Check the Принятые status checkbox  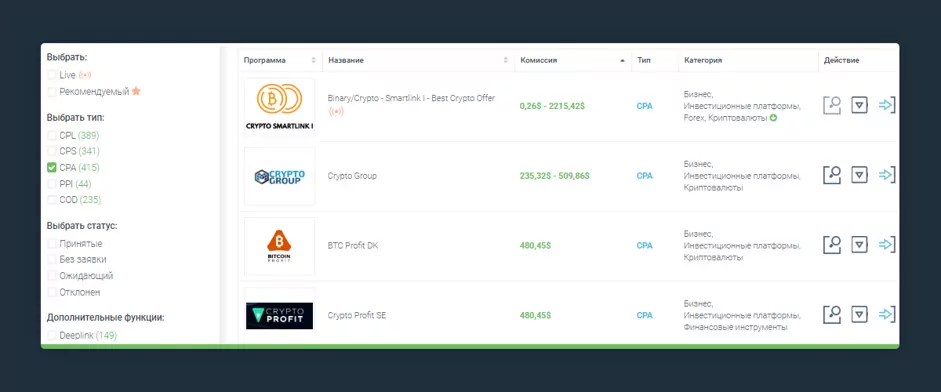coord(52,244)
